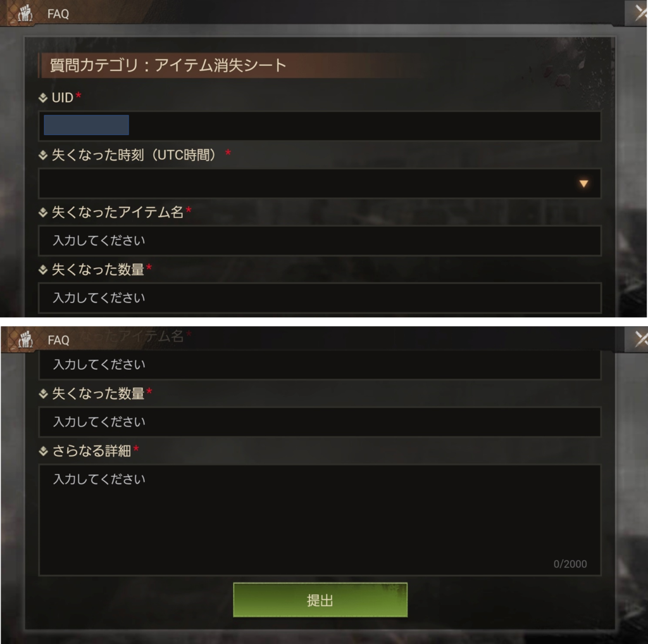Click the diamond icon beside UID label
Screen dimensions: 648x644
(x=43, y=98)
